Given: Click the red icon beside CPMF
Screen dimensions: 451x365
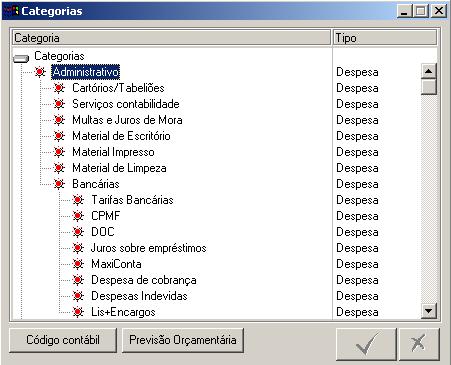Looking at the screenshot, I should 78,216.
